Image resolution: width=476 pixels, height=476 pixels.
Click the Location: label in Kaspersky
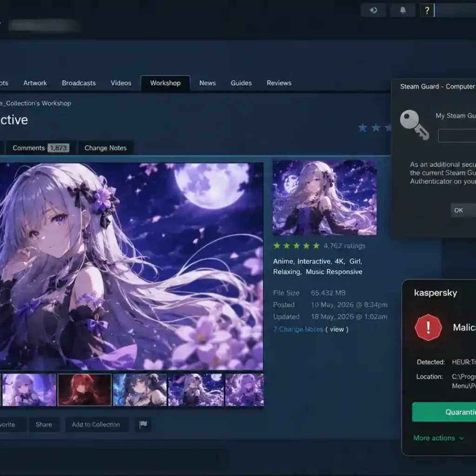(x=430, y=377)
